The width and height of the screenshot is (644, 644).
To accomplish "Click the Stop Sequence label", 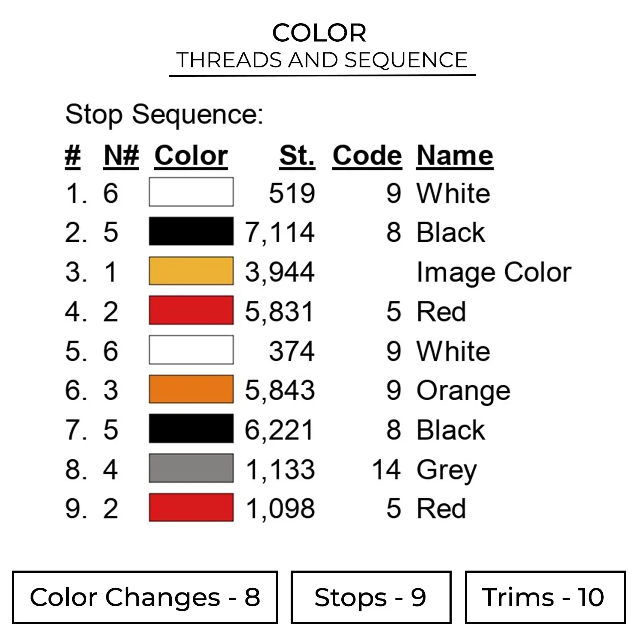I will (x=164, y=115).
